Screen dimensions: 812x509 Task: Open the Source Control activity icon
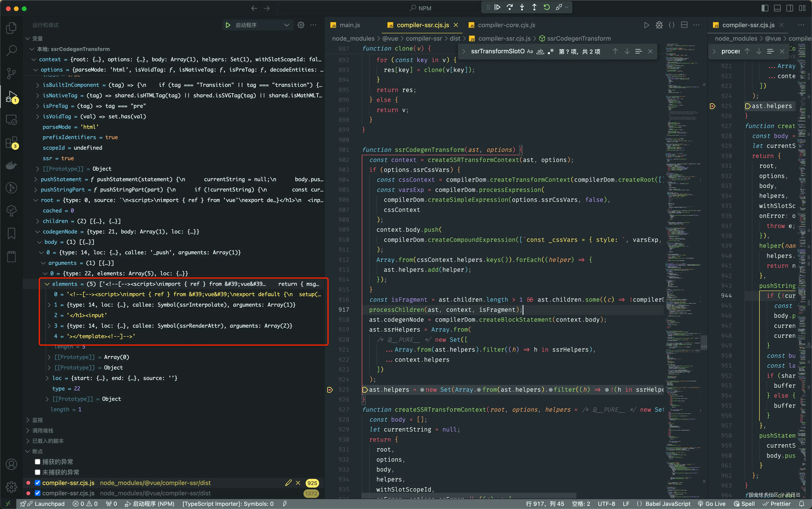click(12, 73)
